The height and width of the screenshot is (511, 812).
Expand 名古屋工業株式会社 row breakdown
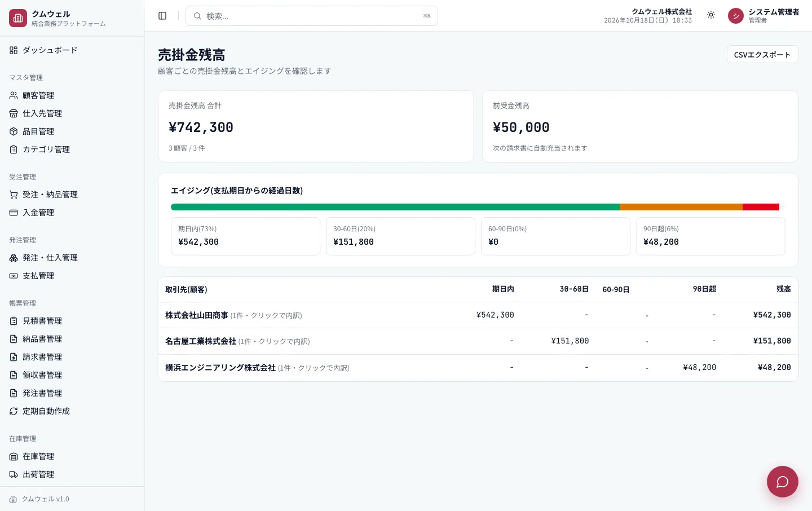click(478, 341)
